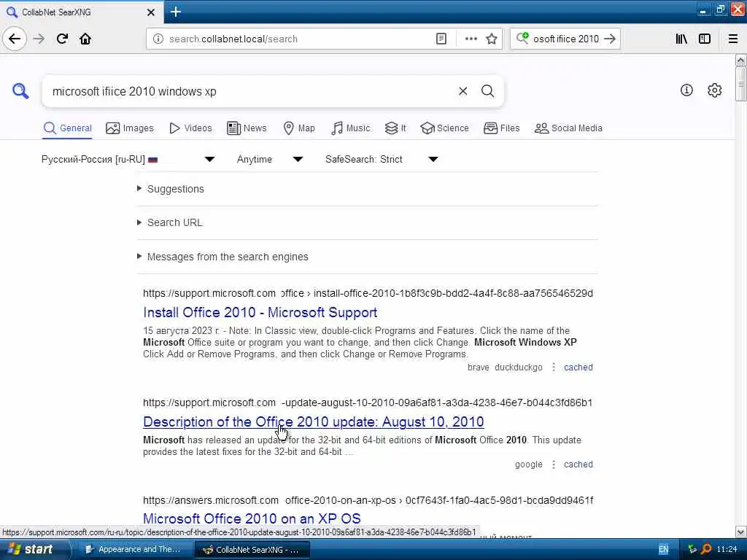Click the browser search box magnifier icon
The height and width of the screenshot is (560, 747).
(522, 38)
